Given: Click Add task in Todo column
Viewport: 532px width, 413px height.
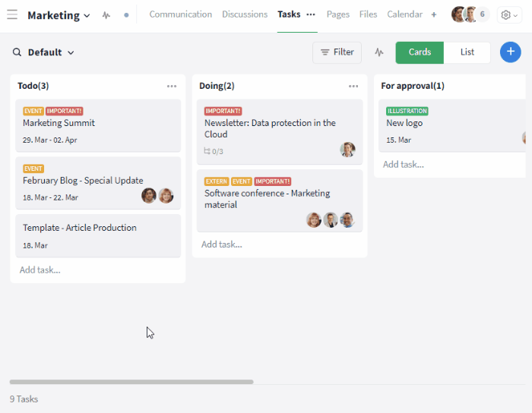Looking at the screenshot, I should tap(40, 270).
